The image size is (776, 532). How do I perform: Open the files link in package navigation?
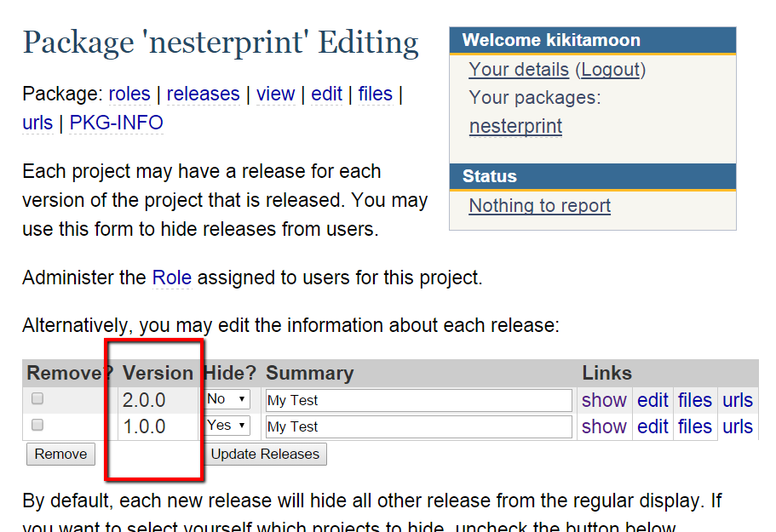pos(375,94)
